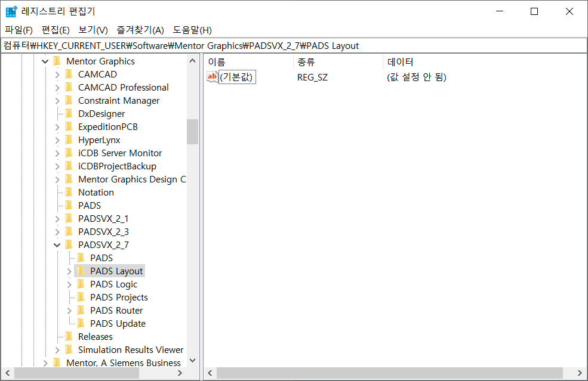Collapse the Mentor Graphics key

(45, 61)
